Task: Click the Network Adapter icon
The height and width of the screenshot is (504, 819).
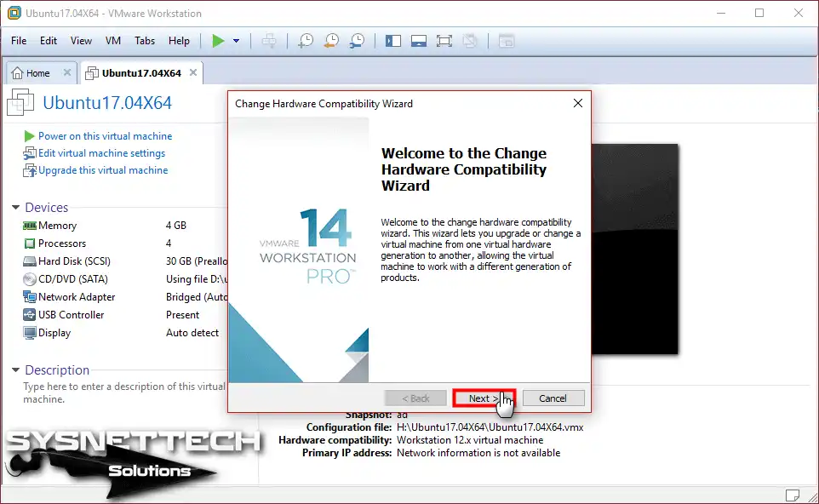Action: [30, 296]
